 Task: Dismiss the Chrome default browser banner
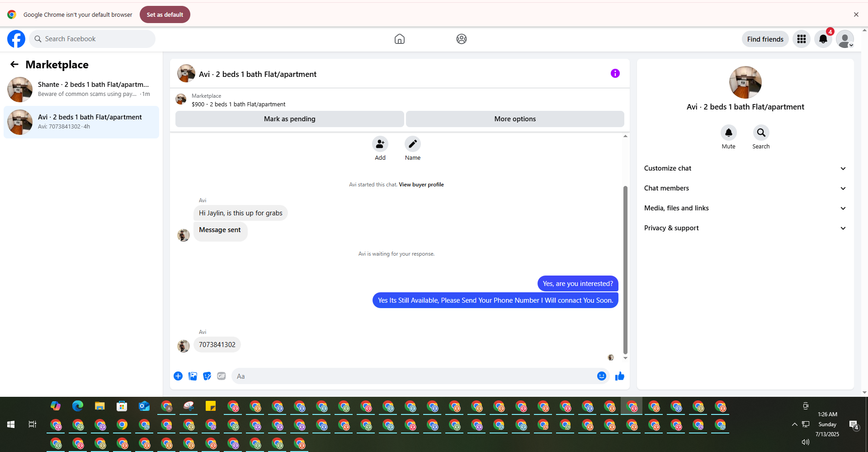856,14
